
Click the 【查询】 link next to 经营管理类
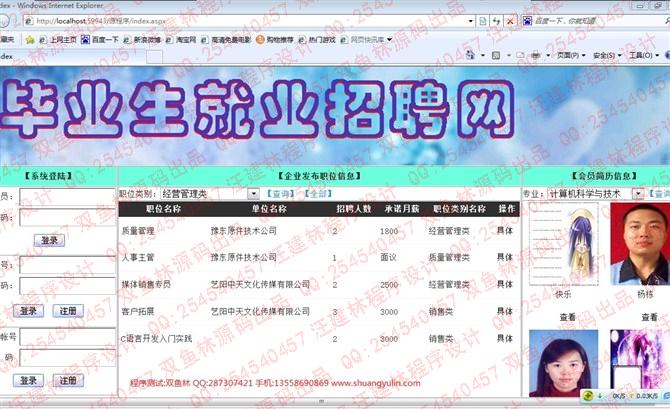pyautogui.click(x=281, y=194)
